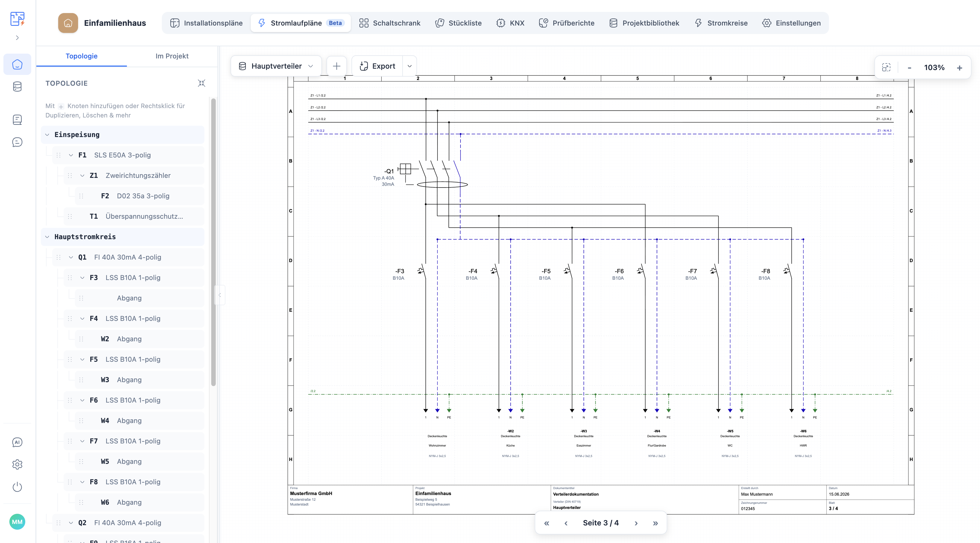Grab the drag handle of F1 row
Image resolution: width=980 pixels, height=543 pixels.
58,155
